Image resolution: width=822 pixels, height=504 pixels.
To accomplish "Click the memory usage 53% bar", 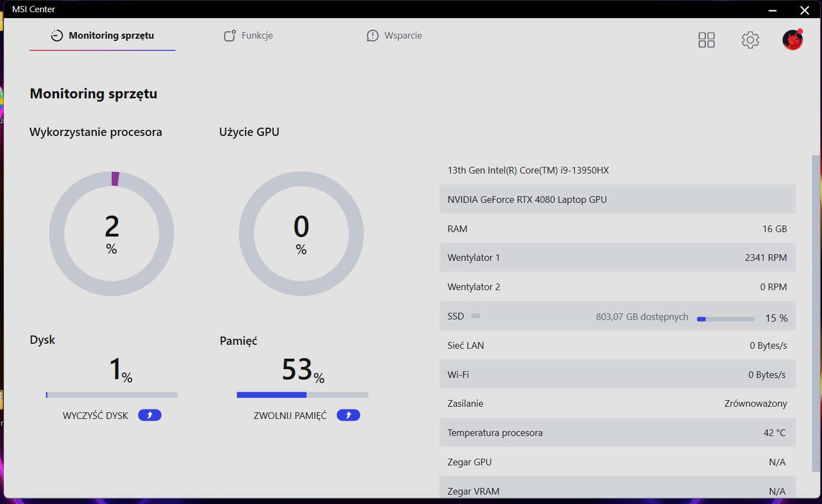I will (302, 395).
